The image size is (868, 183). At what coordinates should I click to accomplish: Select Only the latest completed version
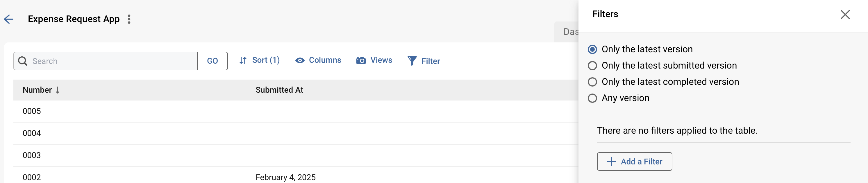[593, 82]
